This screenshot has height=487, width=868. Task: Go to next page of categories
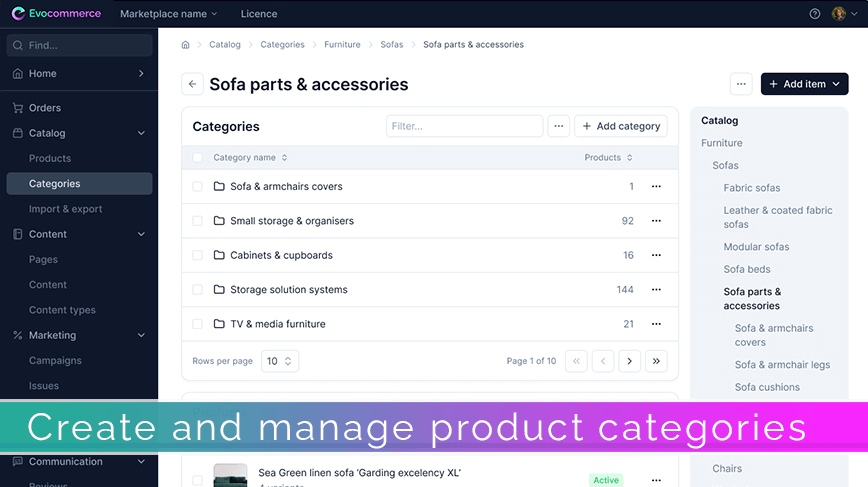pyautogui.click(x=629, y=361)
